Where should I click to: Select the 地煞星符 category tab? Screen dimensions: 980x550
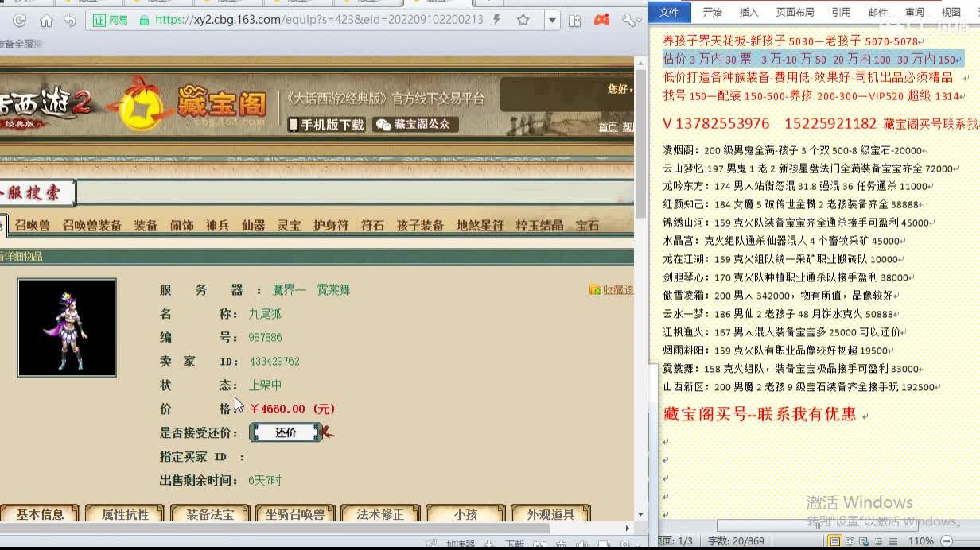(x=480, y=226)
